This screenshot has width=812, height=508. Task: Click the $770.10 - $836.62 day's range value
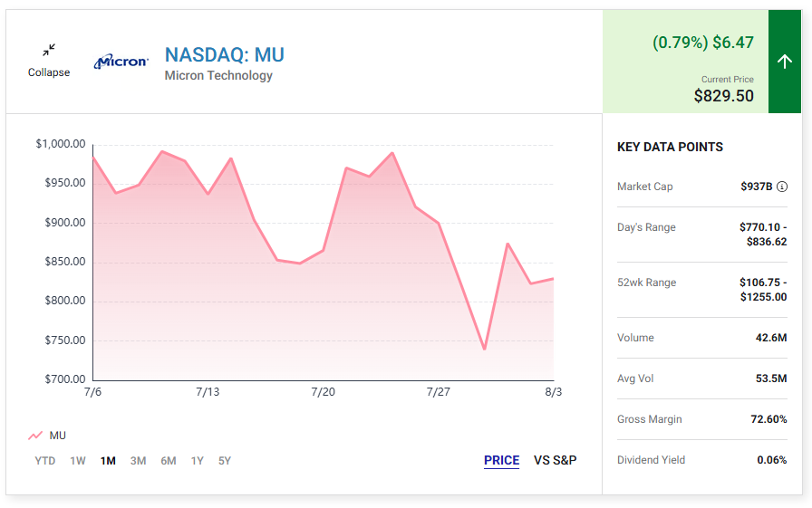[x=763, y=235]
